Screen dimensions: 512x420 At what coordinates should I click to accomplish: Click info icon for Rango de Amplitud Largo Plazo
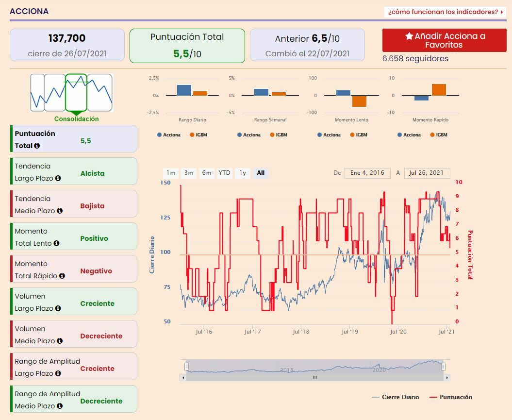click(58, 373)
